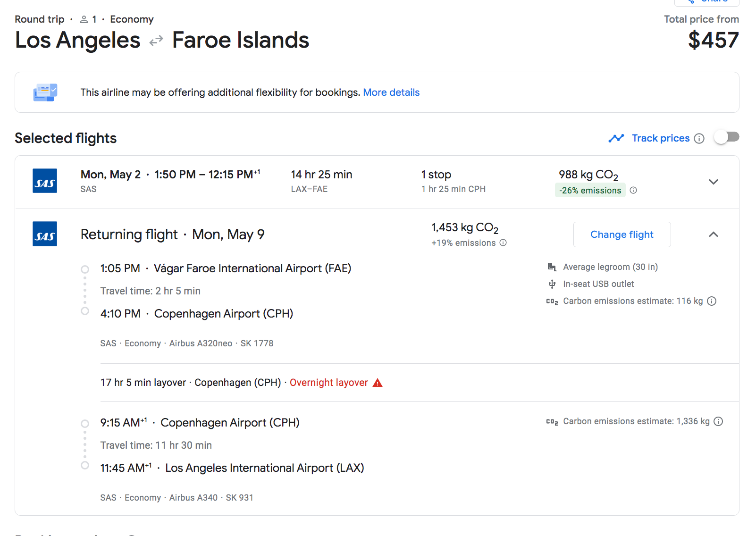
Task: Click the Track prices label
Action: [661, 138]
